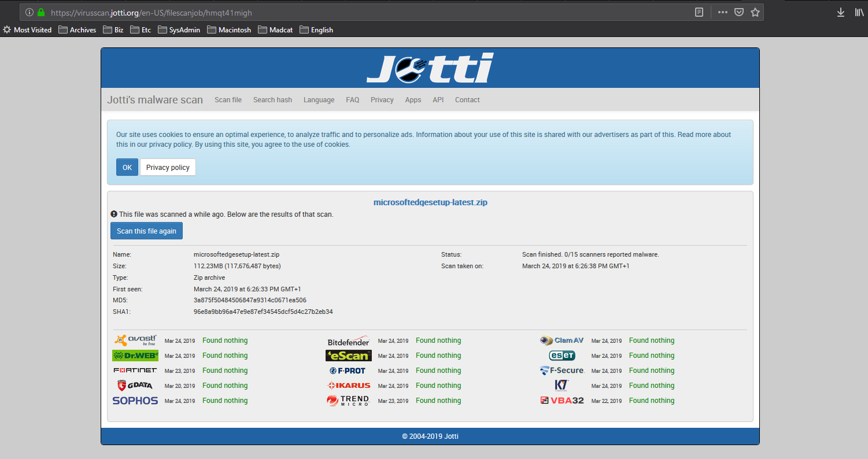The image size is (868, 459).
Task: Click the Trend Micro scanner logo
Action: [348, 401]
